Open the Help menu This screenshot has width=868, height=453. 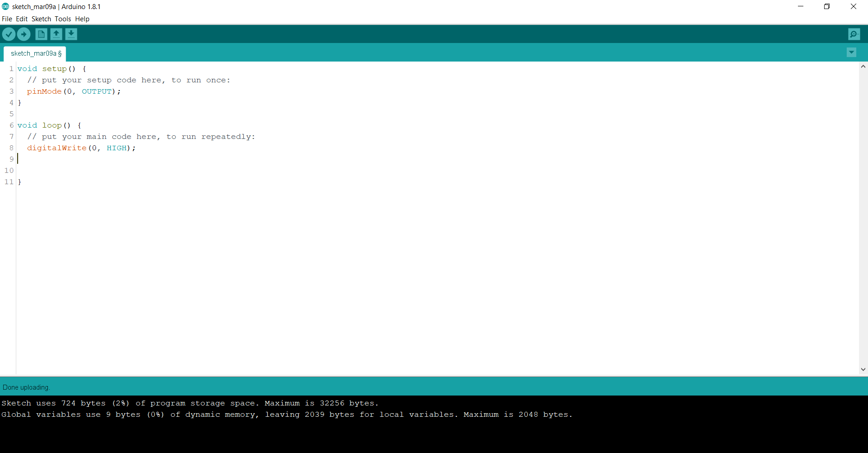click(x=82, y=19)
